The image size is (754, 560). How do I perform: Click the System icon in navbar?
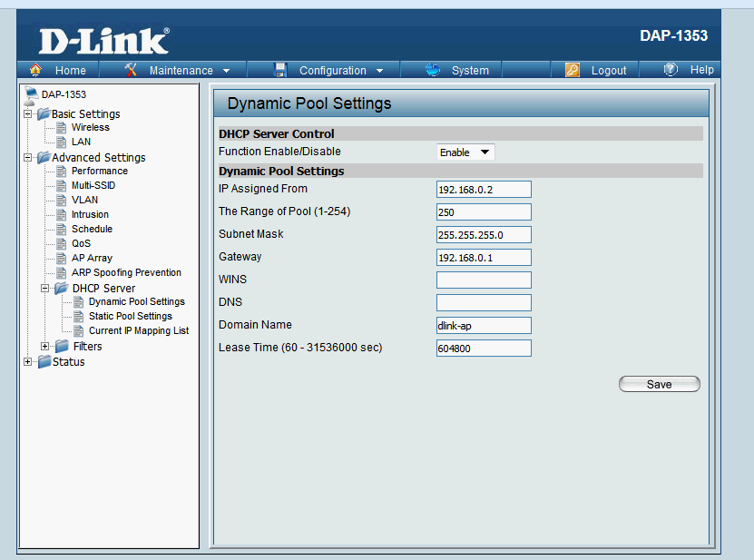pos(433,70)
